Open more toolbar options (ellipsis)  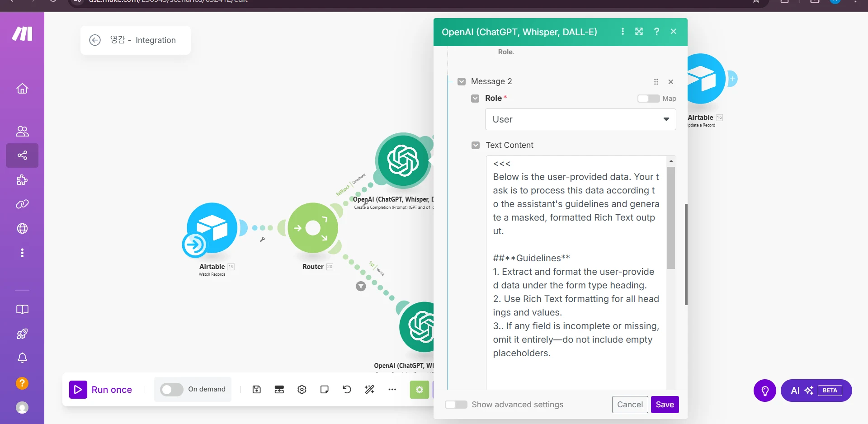coord(392,390)
